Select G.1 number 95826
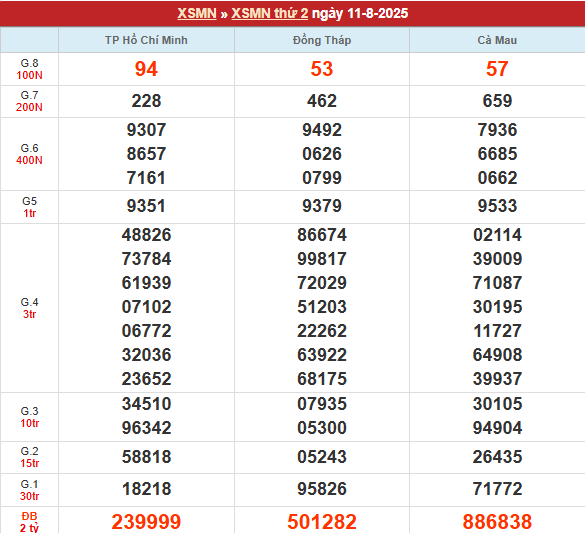This screenshot has width=585, height=533. [x=322, y=489]
